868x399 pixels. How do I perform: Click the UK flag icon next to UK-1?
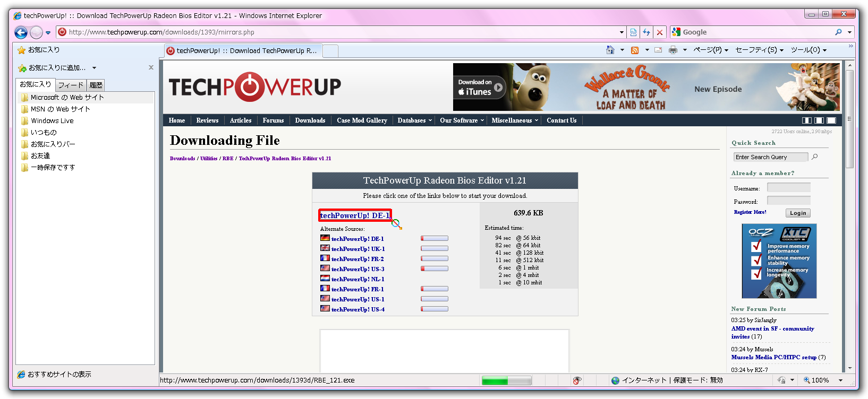click(325, 248)
